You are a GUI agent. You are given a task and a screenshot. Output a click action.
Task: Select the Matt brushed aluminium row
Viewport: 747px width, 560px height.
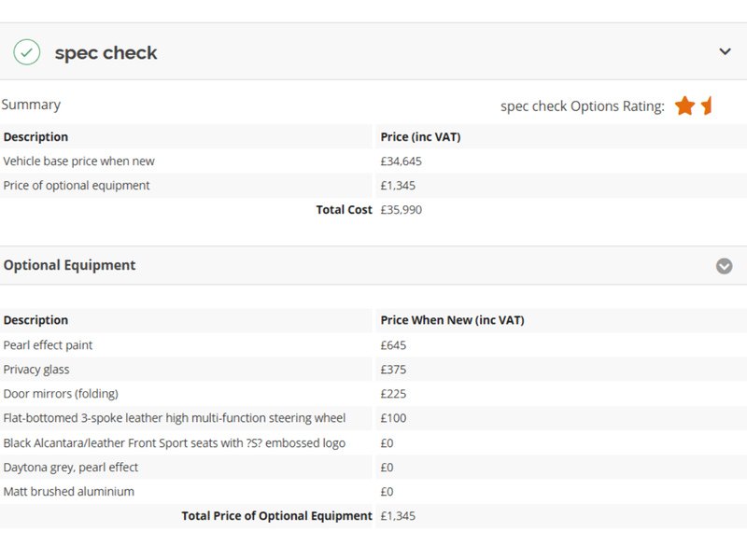68,492
